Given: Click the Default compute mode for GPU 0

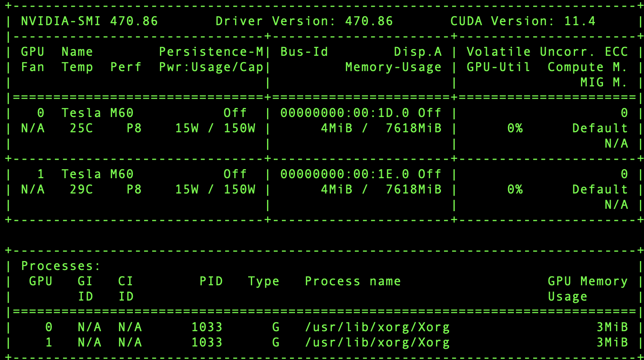Looking at the screenshot, I should point(599,128).
